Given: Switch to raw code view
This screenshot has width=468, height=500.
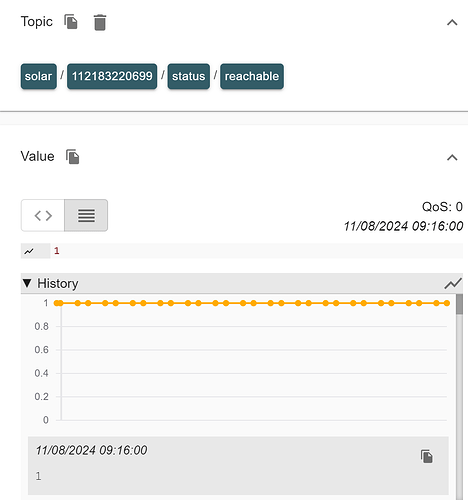Looking at the screenshot, I should tap(43, 215).
